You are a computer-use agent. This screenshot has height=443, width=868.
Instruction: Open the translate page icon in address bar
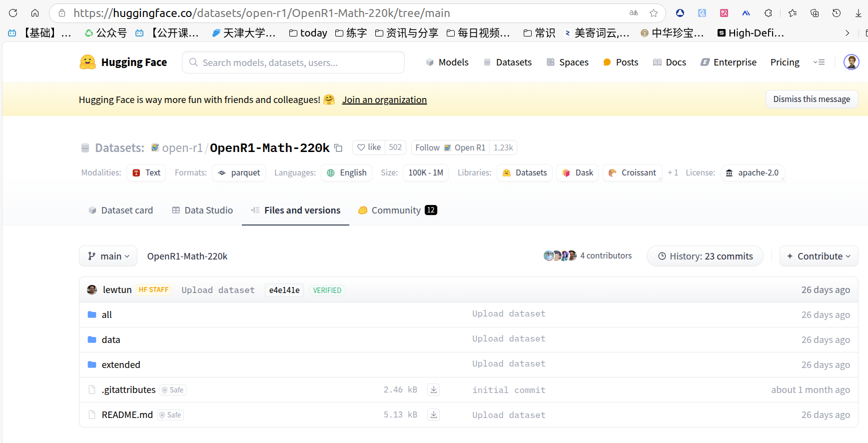click(634, 13)
